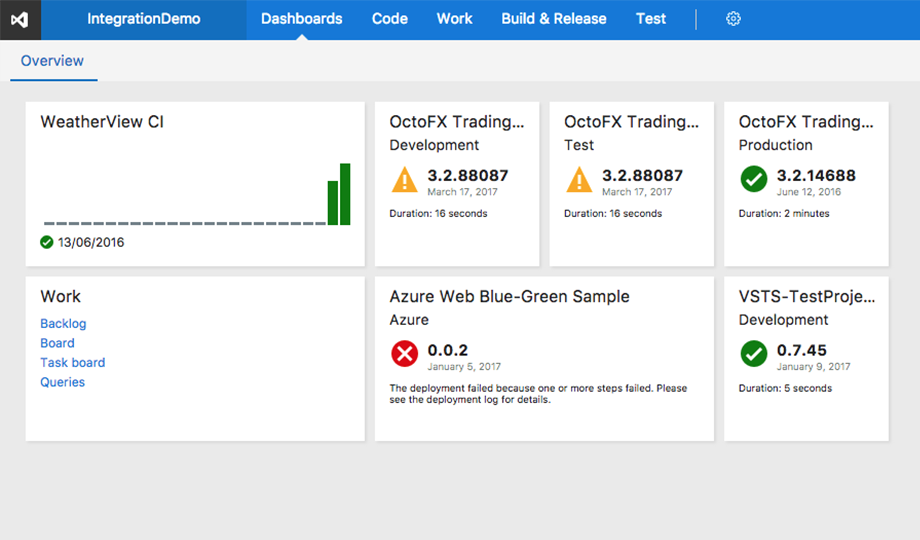Click version 3.2.14688 in Production tile
Image resolution: width=920 pixels, height=540 pixels.
(816, 176)
